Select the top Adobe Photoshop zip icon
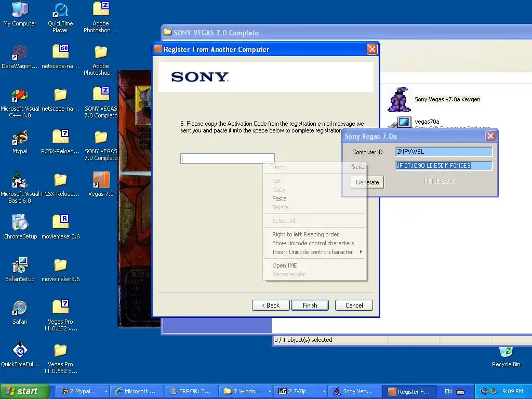Image resolution: width=532 pixels, height=399 pixels. coord(101,17)
